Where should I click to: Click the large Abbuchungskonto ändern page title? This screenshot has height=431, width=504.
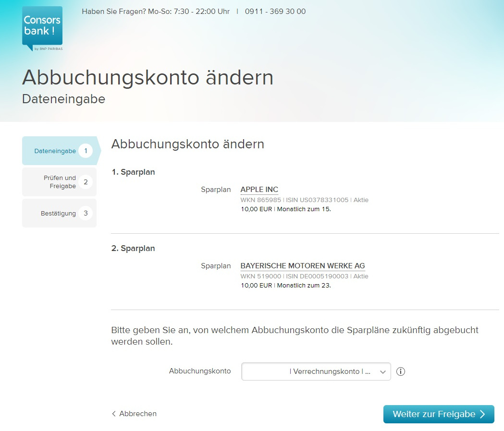pos(148,77)
